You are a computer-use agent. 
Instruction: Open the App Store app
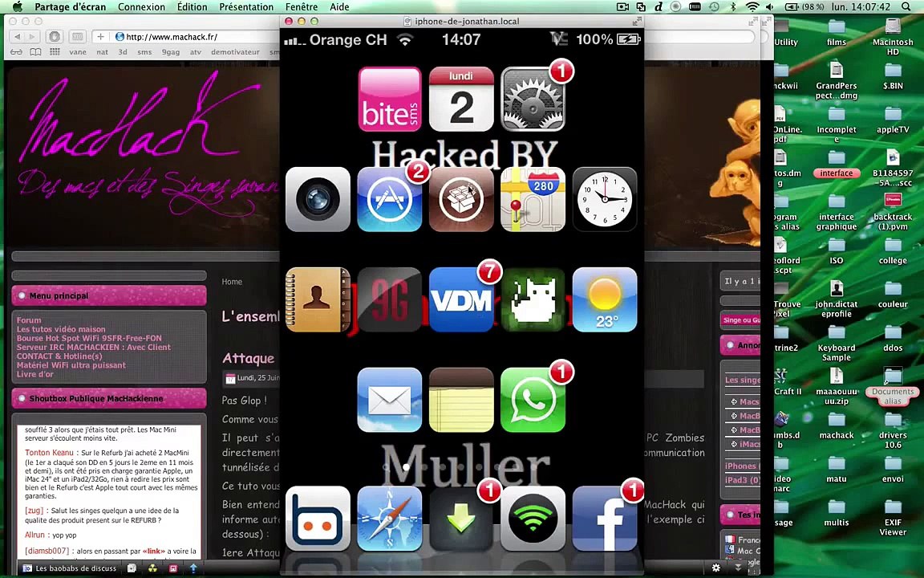390,199
